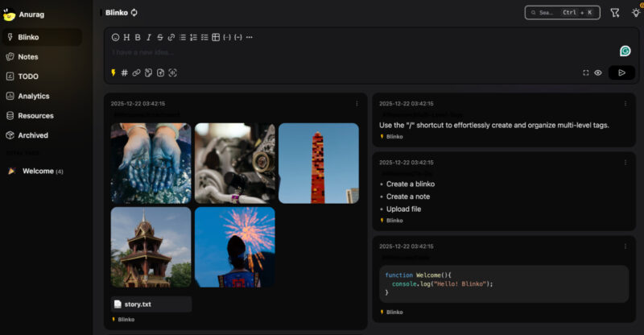The width and height of the screenshot is (644, 335).
Task: Click the yellow lightning blinko type icon
Action: click(114, 72)
